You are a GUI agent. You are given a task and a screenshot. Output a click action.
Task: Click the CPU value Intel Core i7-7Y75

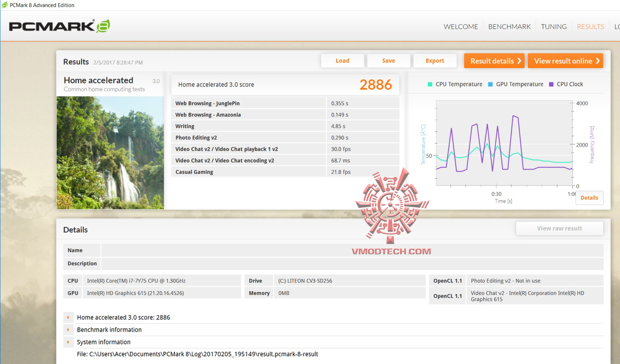(x=136, y=281)
